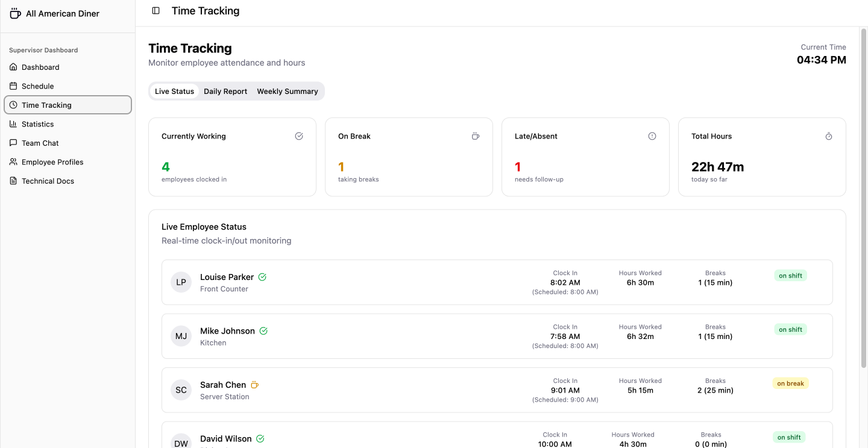Screen dimensions: 868x448
Task: Click Louise Parker's on shift badge
Action: pyautogui.click(x=790, y=275)
